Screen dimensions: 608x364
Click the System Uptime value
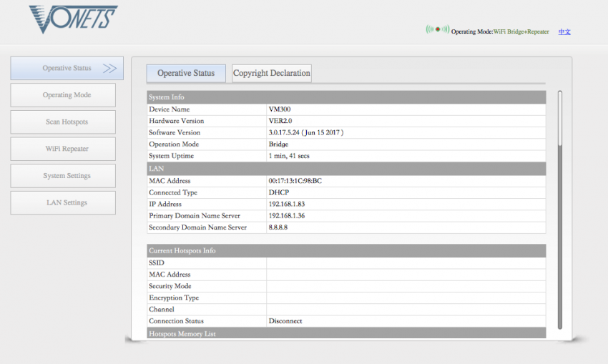(x=289, y=156)
